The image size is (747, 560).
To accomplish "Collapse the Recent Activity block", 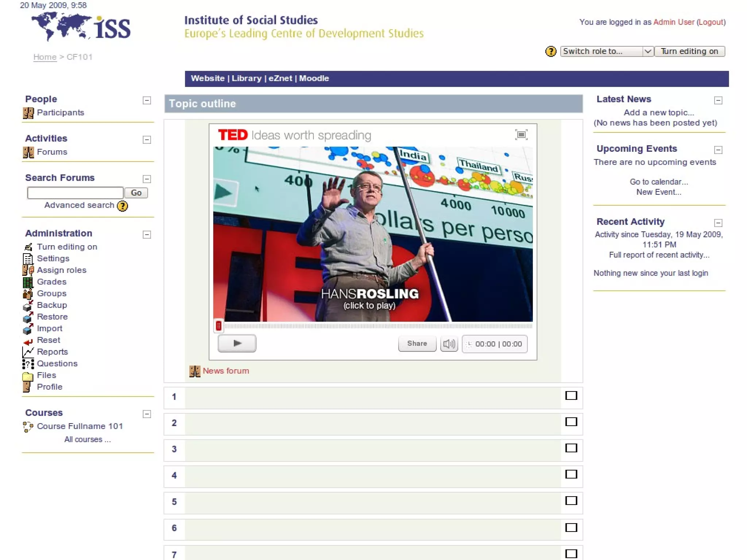I will pyautogui.click(x=718, y=223).
